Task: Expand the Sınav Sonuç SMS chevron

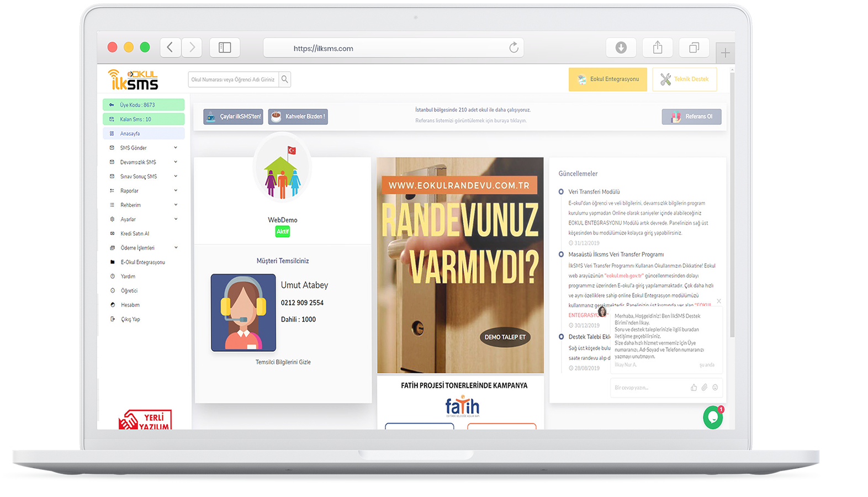Action: tap(176, 177)
